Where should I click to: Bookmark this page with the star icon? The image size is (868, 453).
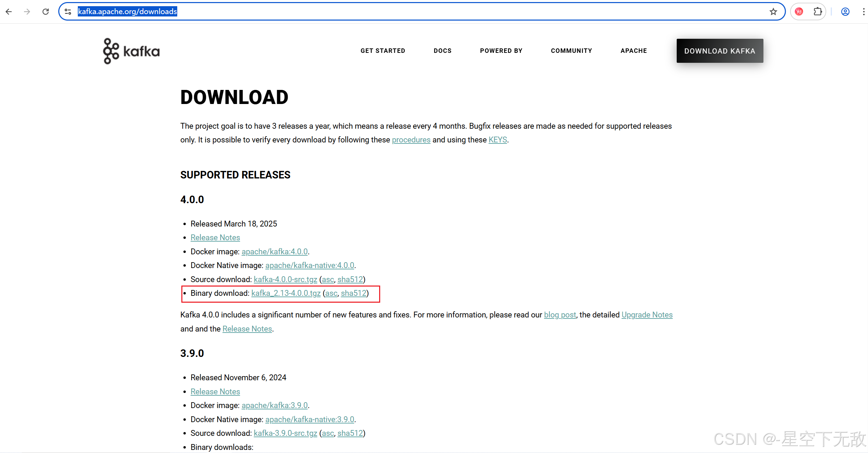(x=773, y=11)
